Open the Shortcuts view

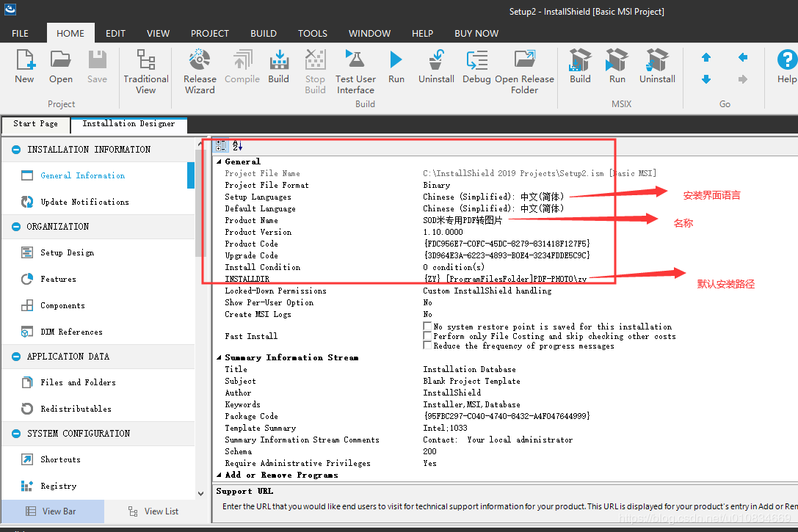tap(60, 459)
